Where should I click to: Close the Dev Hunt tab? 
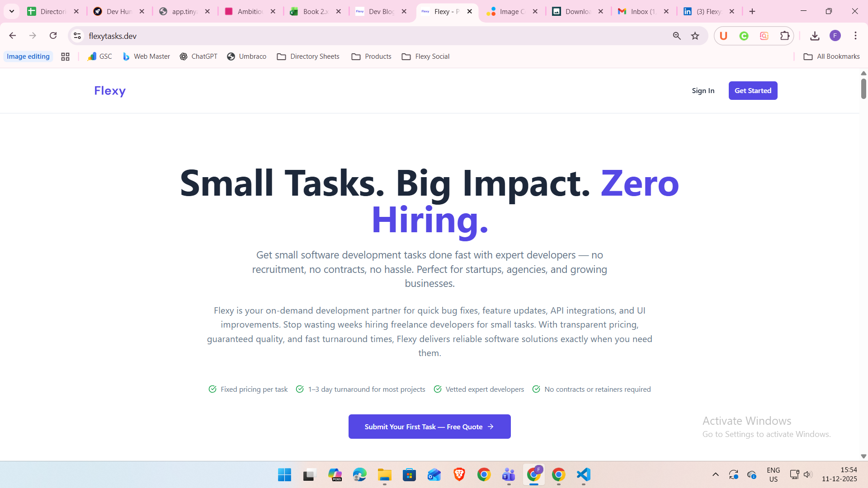(x=142, y=11)
